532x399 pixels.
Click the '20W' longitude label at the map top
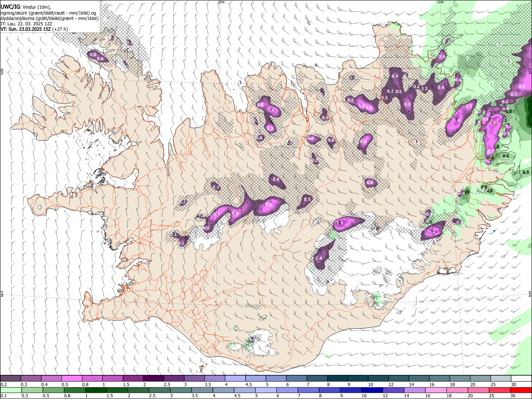(x=221, y=2)
